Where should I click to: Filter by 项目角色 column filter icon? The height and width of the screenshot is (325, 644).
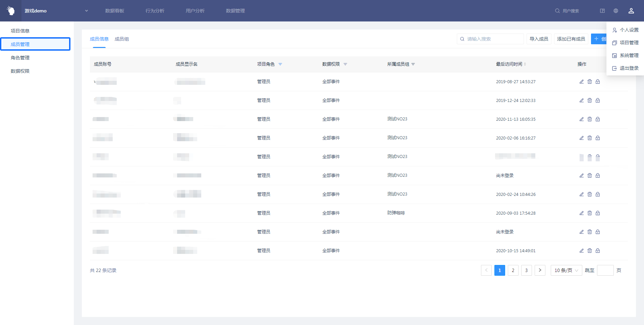(280, 64)
